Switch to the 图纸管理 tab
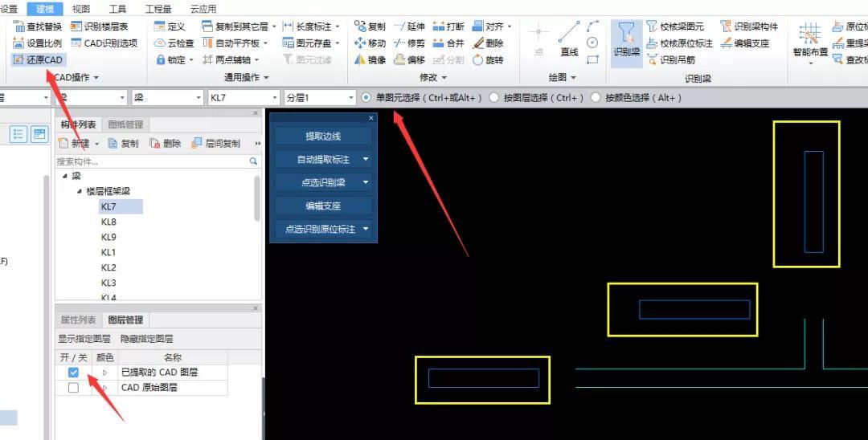Screen dimensions: 868x440 [x=126, y=124]
